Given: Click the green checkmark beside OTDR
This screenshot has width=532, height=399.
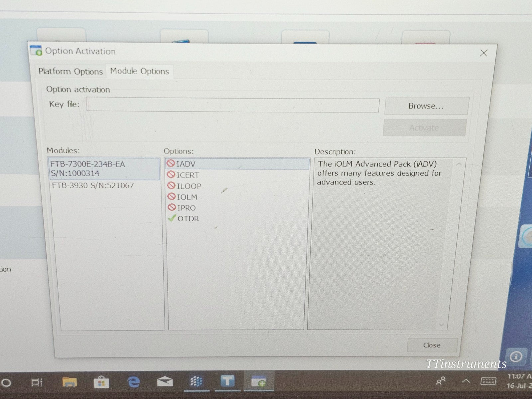Looking at the screenshot, I should pos(172,218).
